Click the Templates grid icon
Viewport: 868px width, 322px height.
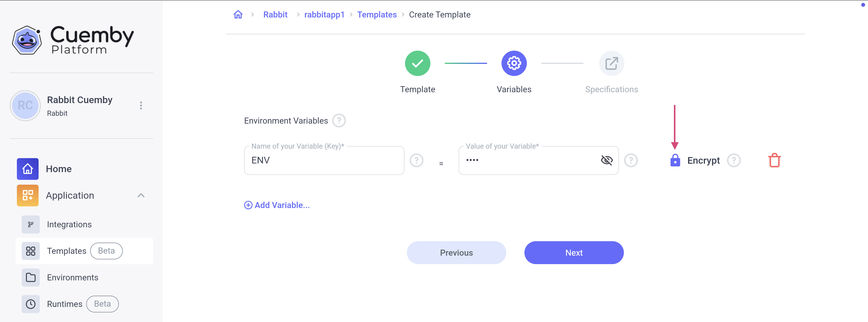[31, 251]
